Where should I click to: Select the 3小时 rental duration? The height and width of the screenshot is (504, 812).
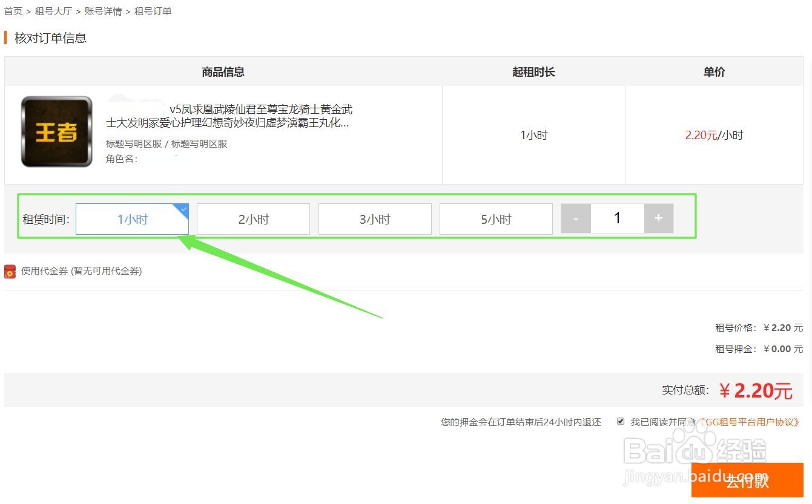[x=374, y=218]
